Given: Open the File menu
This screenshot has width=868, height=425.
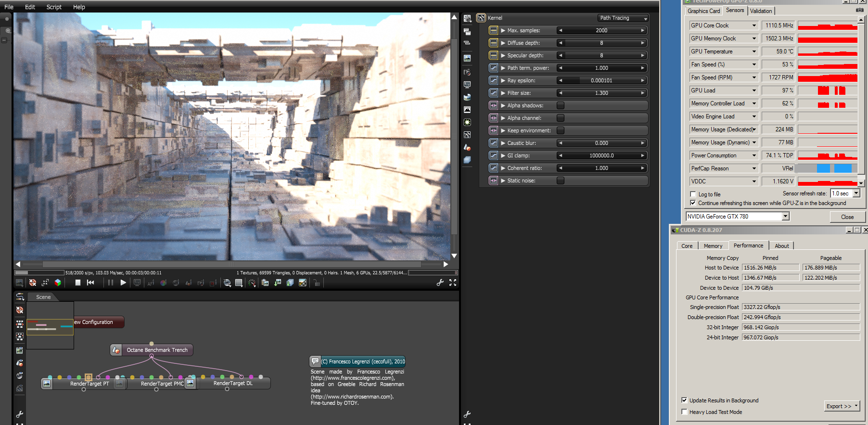Looking at the screenshot, I should click(9, 7).
